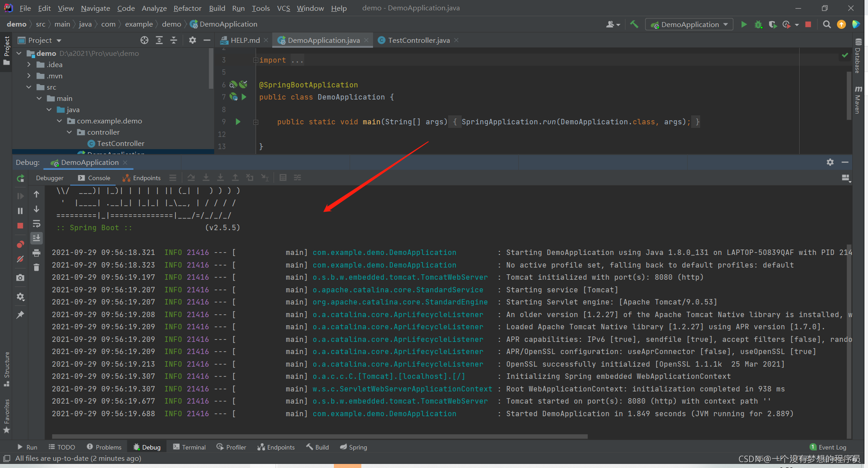Viewport: 868px width, 468px height.
Task: Open the Profiler tool window
Action: point(231,447)
